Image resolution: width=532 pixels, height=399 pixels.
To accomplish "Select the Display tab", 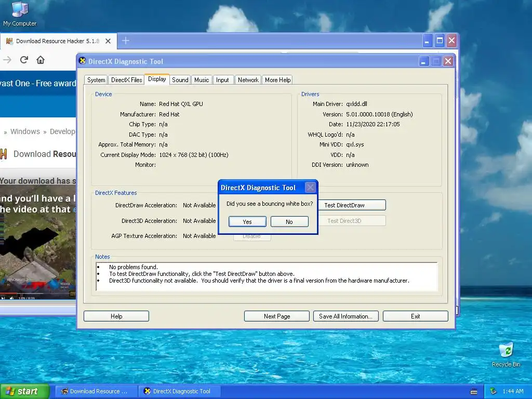I will [x=157, y=79].
